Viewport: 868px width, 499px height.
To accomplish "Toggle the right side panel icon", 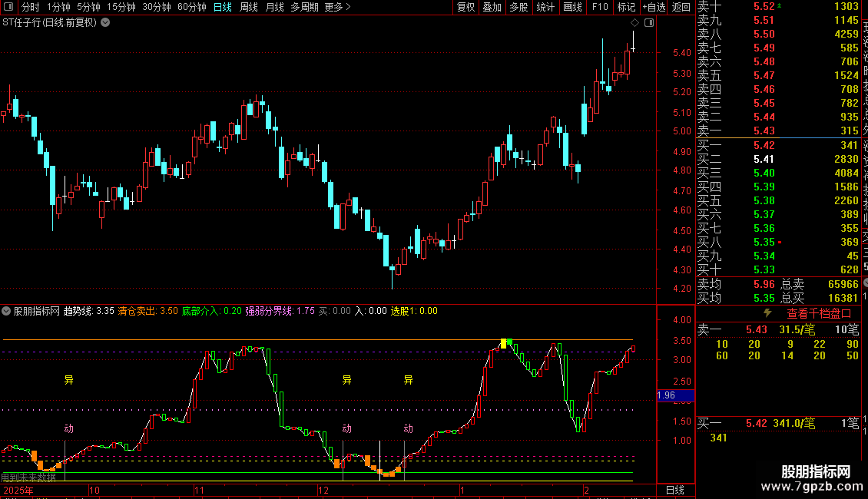I will (x=649, y=23).
